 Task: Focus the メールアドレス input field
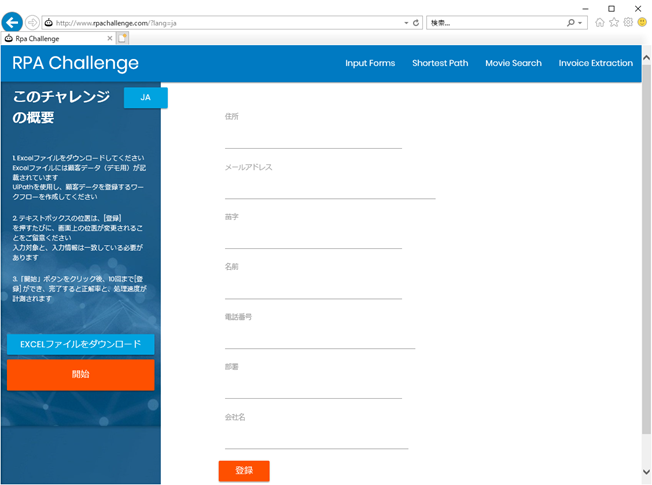[330, 189]
